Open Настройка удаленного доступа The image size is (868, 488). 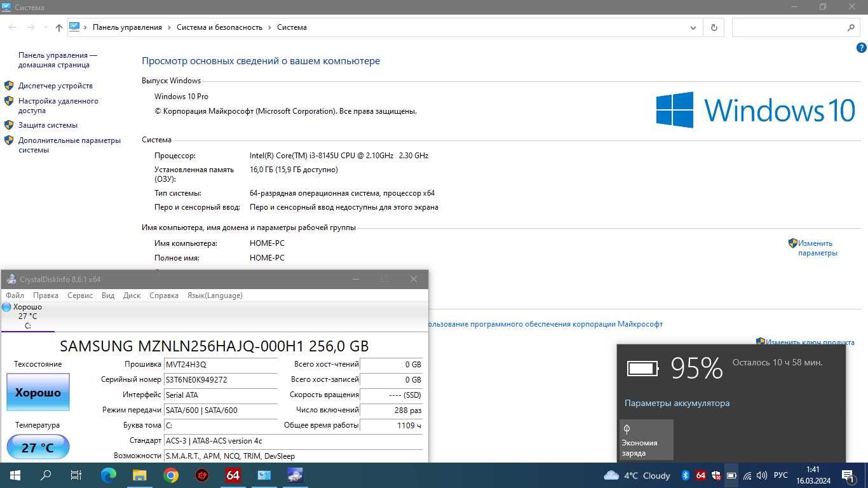click(x=58, y=105)
